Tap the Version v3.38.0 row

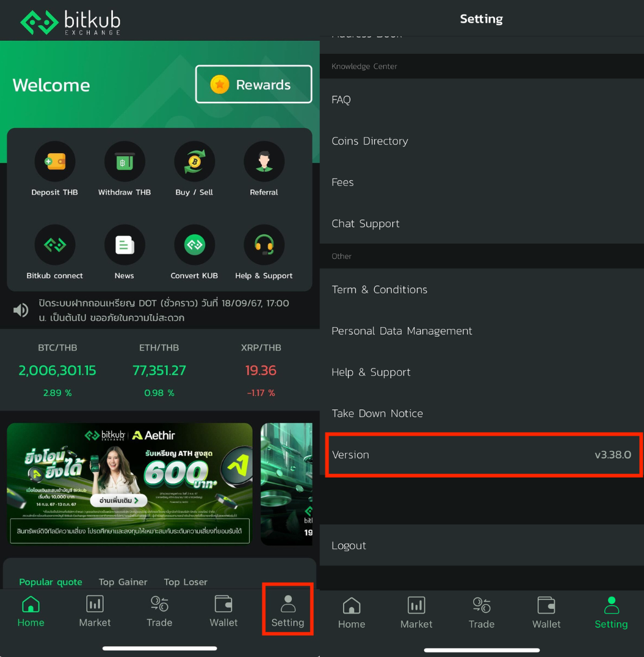click(x=482, y=454)
